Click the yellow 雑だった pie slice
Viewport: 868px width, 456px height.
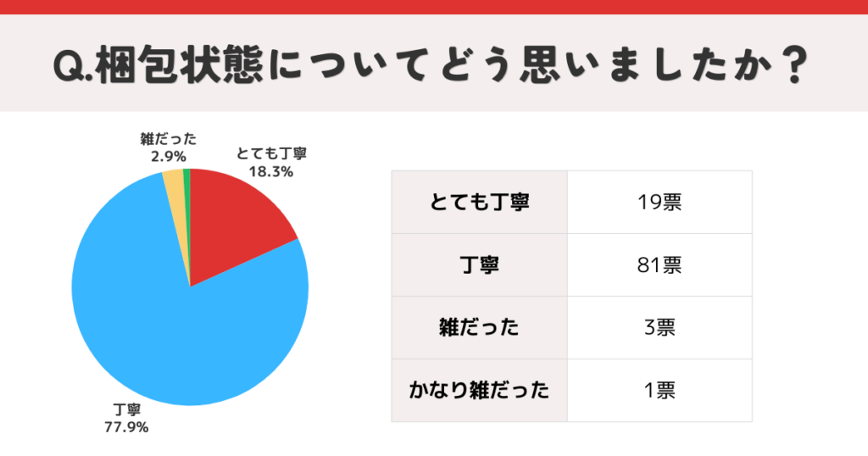pyautogui.click(x=174, y=181)
